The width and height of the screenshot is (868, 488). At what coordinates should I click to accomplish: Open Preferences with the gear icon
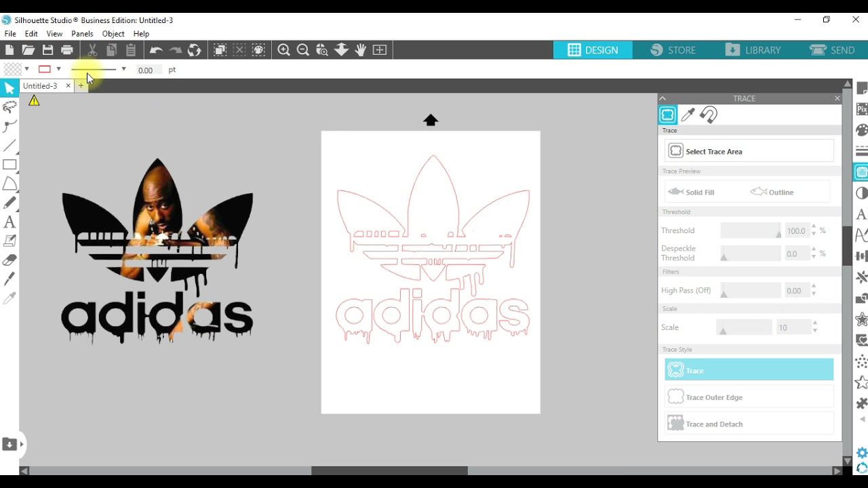862,453
